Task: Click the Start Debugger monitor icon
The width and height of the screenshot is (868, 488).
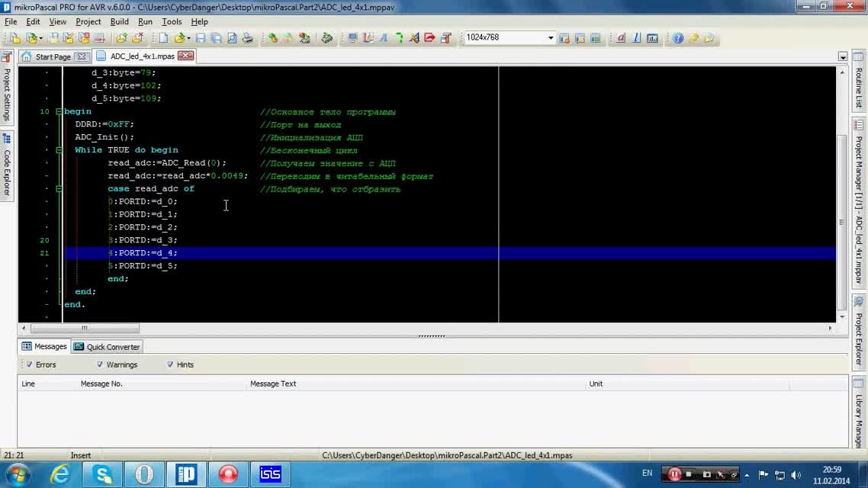Action: [352, 37]
